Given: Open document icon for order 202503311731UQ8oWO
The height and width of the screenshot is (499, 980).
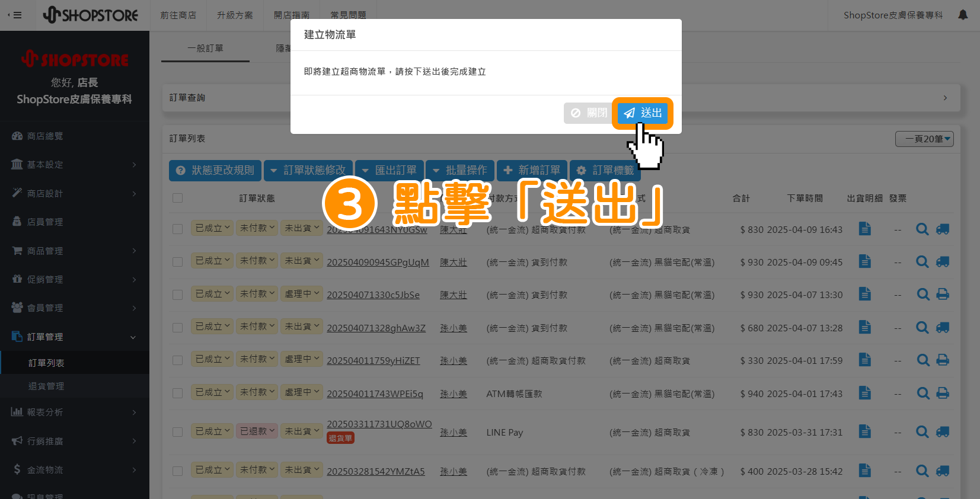Looking at the screenshot, I should pos(865,431).
